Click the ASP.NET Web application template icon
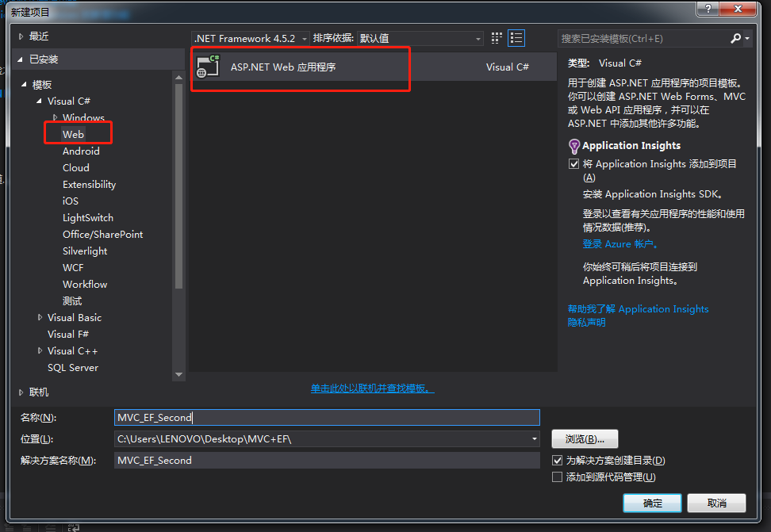 point(208,67)
